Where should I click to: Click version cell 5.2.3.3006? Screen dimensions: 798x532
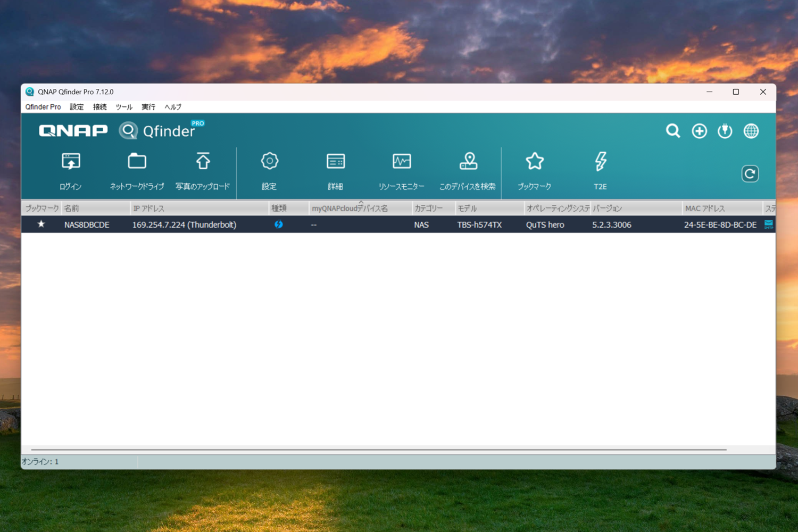pyautogui.click(x=612, y=225)
